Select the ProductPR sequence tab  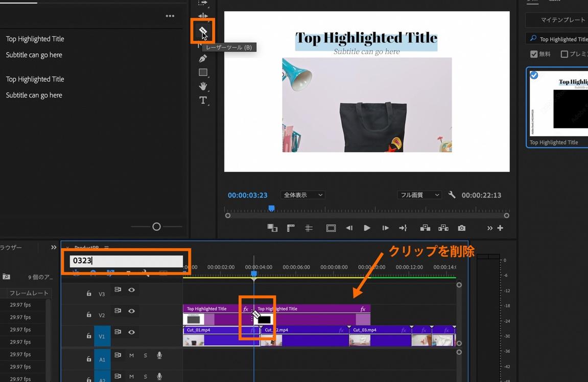click(x=86, y=247)
